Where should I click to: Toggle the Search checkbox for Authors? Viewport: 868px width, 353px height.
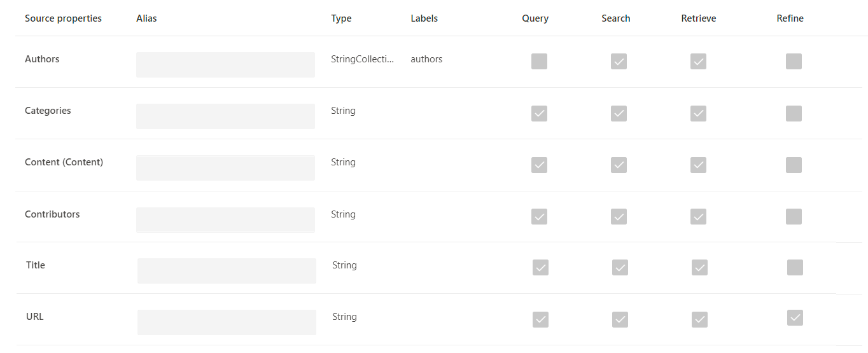(x=619, y=61)
